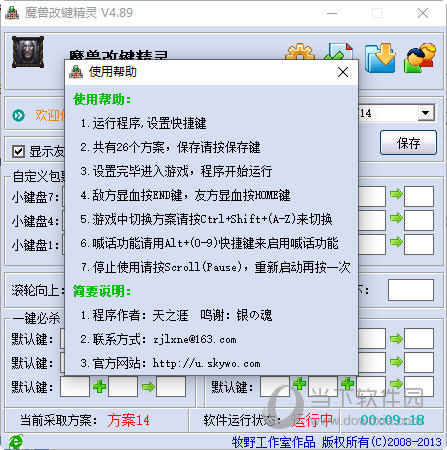
Task: Click the two users icon
Action: 420,58
